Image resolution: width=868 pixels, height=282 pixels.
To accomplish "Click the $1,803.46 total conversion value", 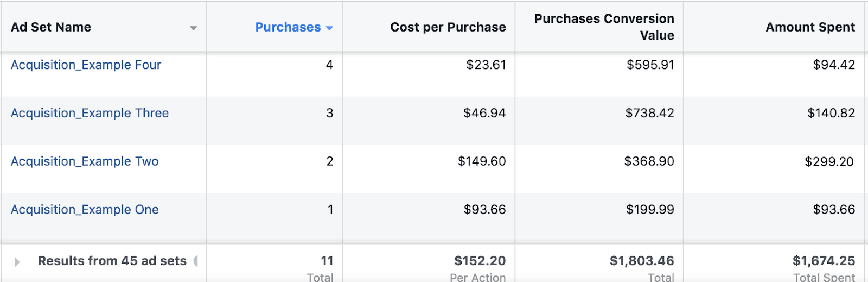I will point(642,261).
